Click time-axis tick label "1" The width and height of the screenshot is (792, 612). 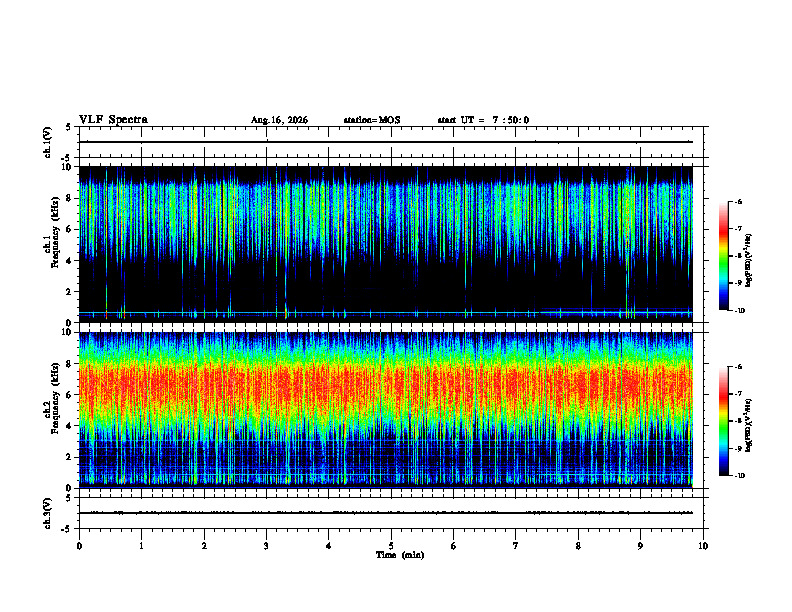coord(142,546)
